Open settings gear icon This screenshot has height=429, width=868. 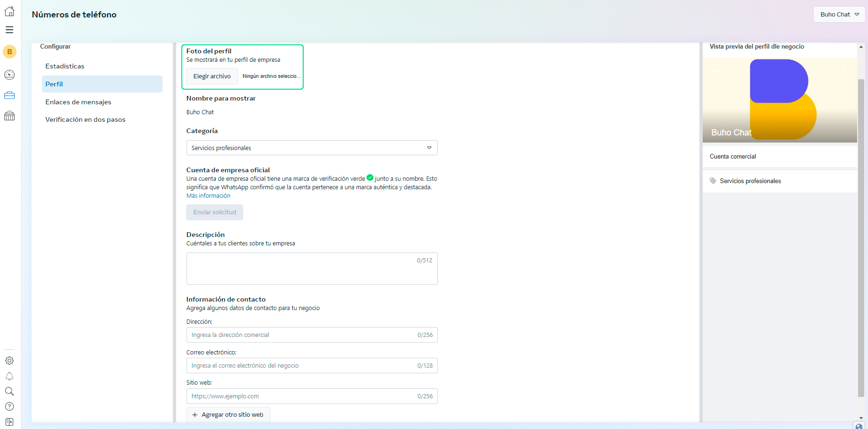(x=9, y=361)
